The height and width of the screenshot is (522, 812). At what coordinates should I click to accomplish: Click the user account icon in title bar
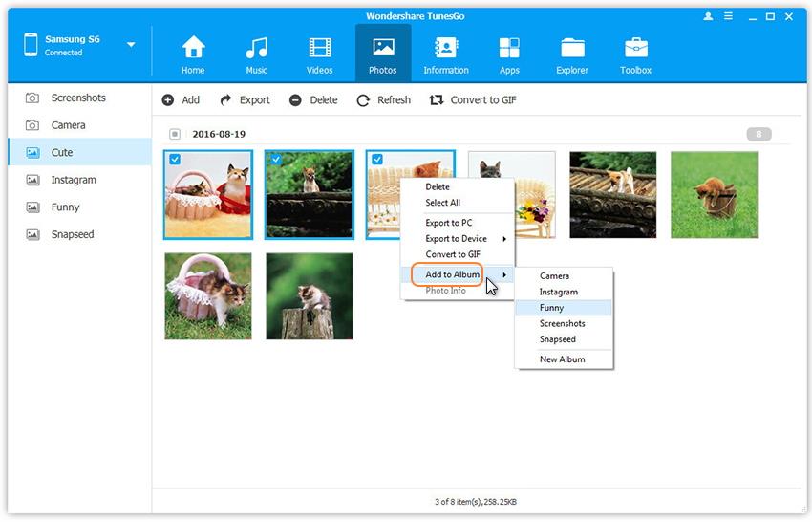click(708, 16)
